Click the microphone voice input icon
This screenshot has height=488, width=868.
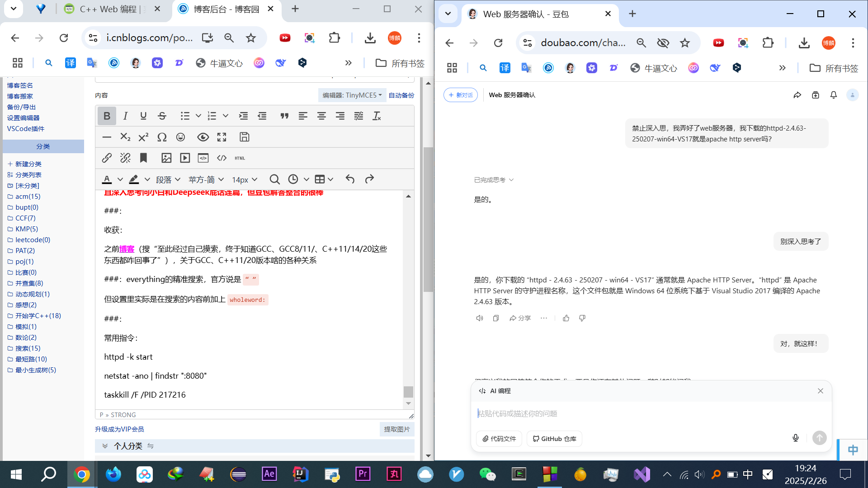coord(796,438)
